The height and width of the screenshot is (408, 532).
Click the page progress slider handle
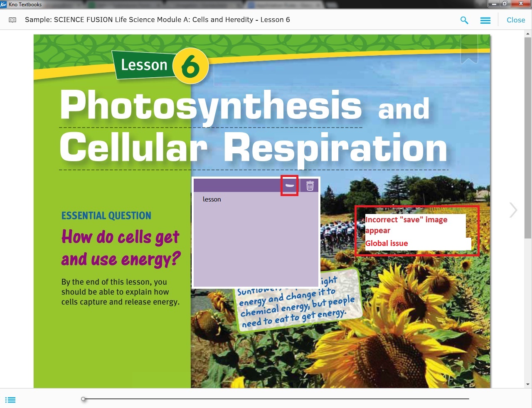(84, 399)
